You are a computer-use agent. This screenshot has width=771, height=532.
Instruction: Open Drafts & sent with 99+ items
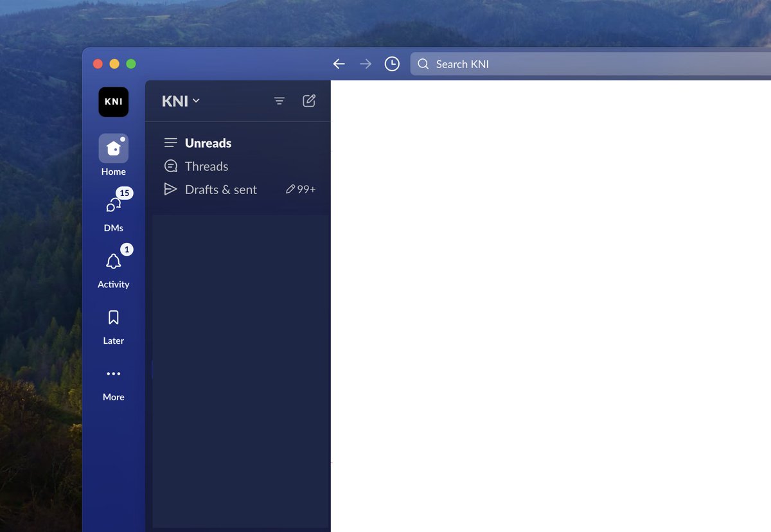pos(220,189)
